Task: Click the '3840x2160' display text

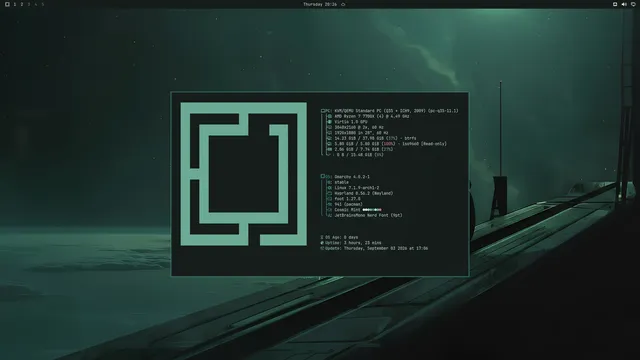Action: coord(359,127)
